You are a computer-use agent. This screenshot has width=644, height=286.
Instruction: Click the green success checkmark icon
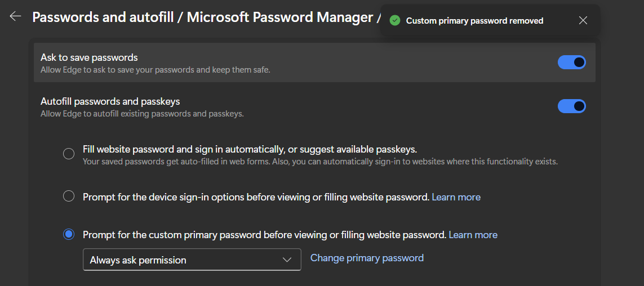pyautogui.click(x=395, y=21)
